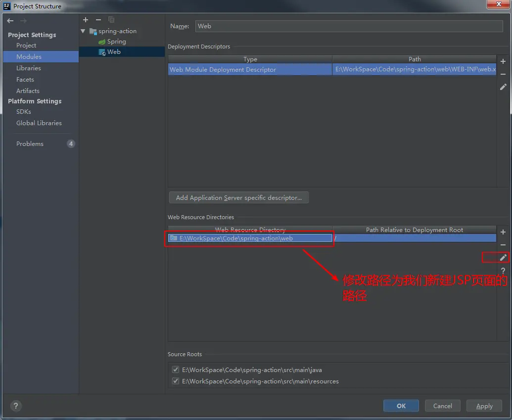Click the spring-action module folder icon

(x=93, y=31)
